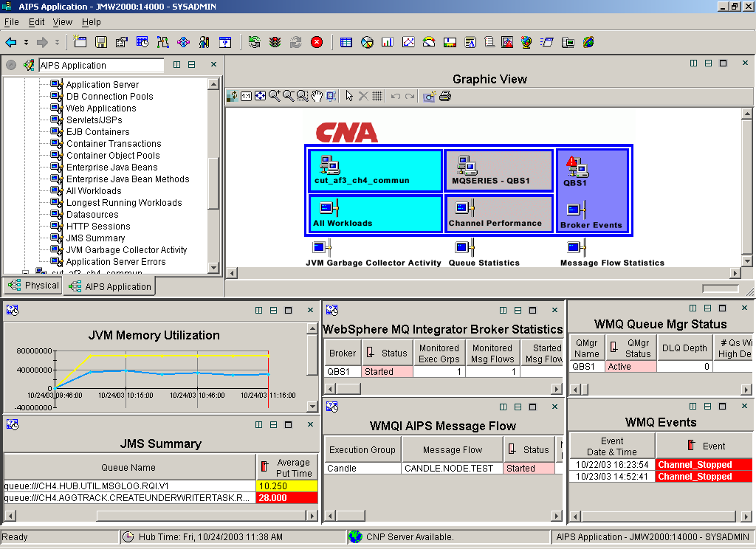Click the AIPS Application navigator view box

pos(101,65)
